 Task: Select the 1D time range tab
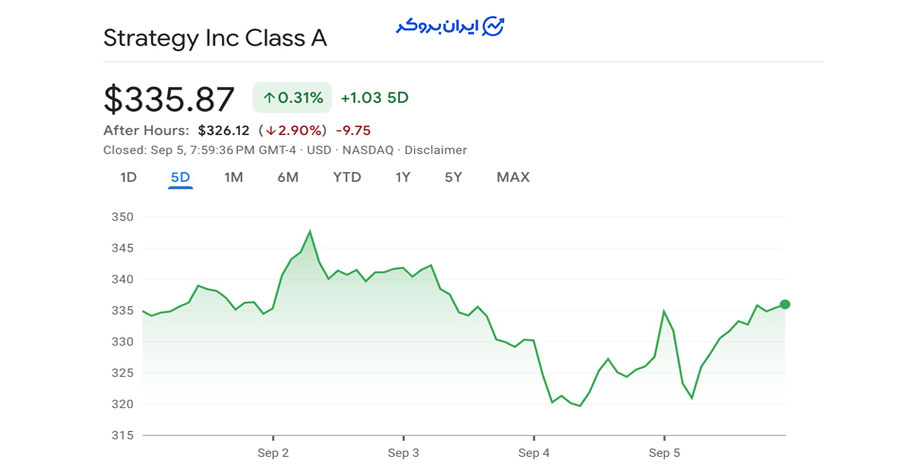pyautogui.click(x=128, y=178)
